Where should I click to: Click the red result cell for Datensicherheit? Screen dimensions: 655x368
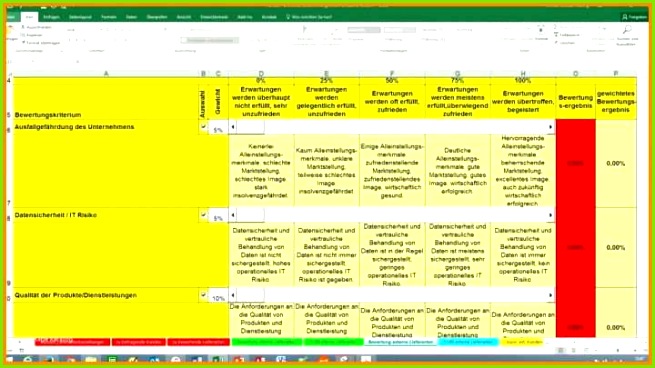point(576,248)
